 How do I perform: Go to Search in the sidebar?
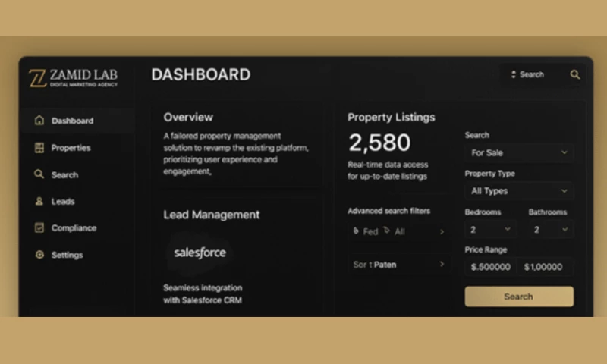click(x=79, y=175)
